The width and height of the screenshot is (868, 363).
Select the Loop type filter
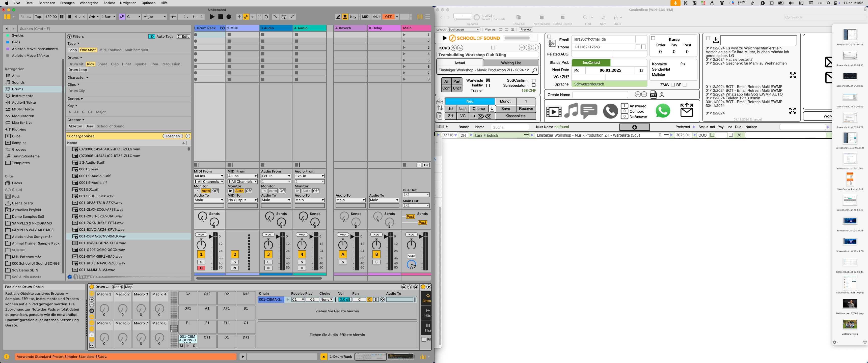[x=72, y=50]
